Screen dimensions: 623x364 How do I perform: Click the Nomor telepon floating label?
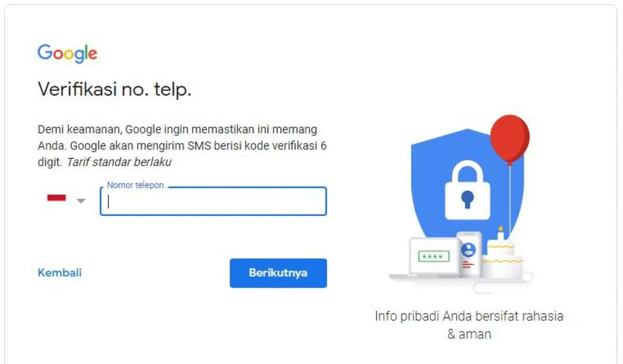coord(134,185)
